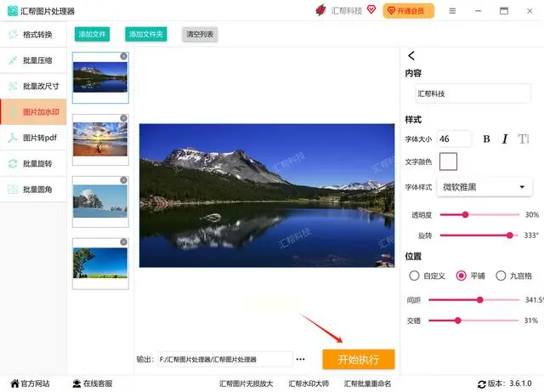Click the back arrow in settings panel
The width and height of the screenshot is (544, 392).
(411, 55)
